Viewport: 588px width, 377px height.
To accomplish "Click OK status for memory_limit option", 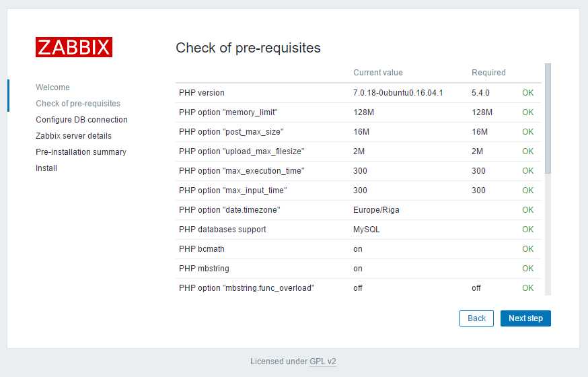I will click(527, 112).
